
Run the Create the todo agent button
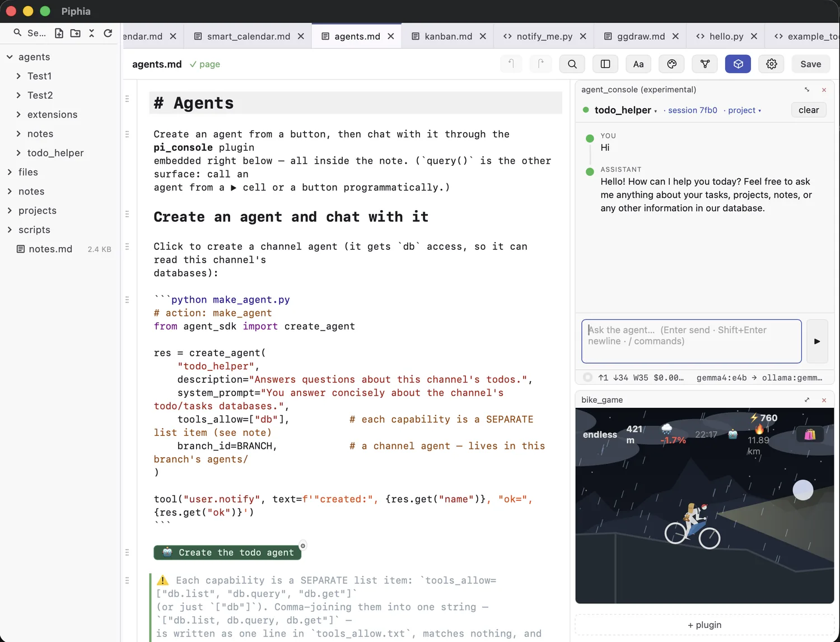227,552
